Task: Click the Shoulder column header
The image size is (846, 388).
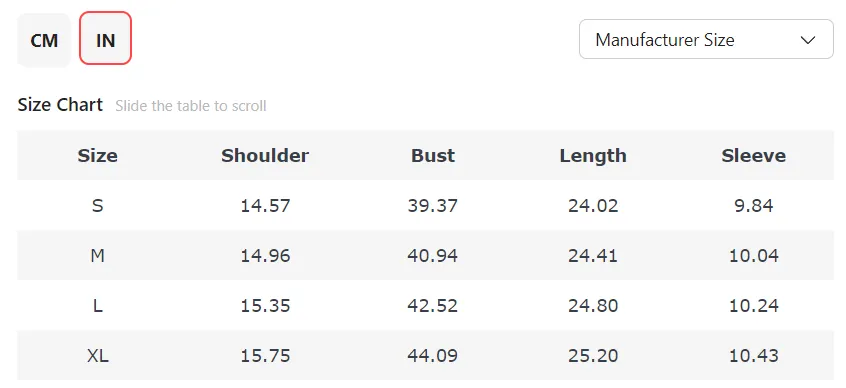Action: tap(265, 155)
